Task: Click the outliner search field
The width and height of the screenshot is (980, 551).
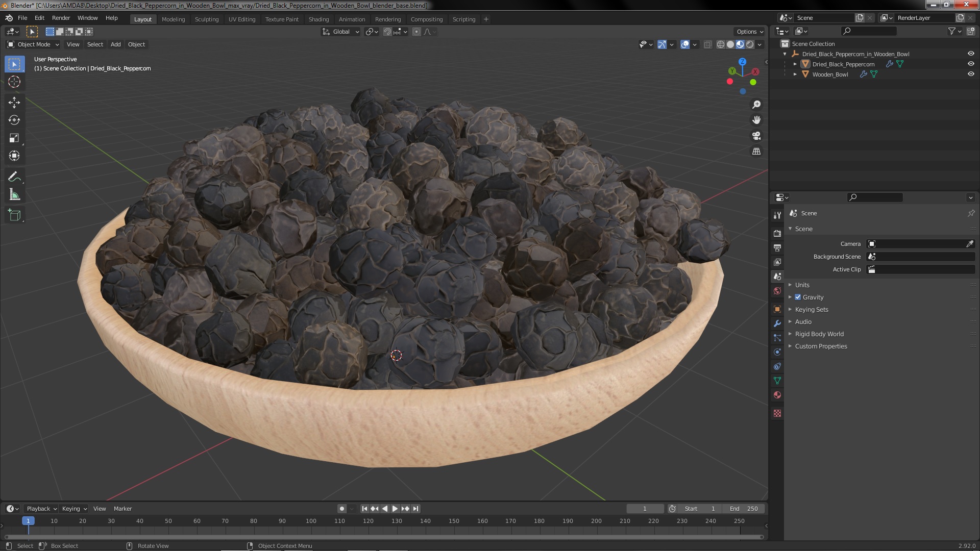Action: [869, 31]
